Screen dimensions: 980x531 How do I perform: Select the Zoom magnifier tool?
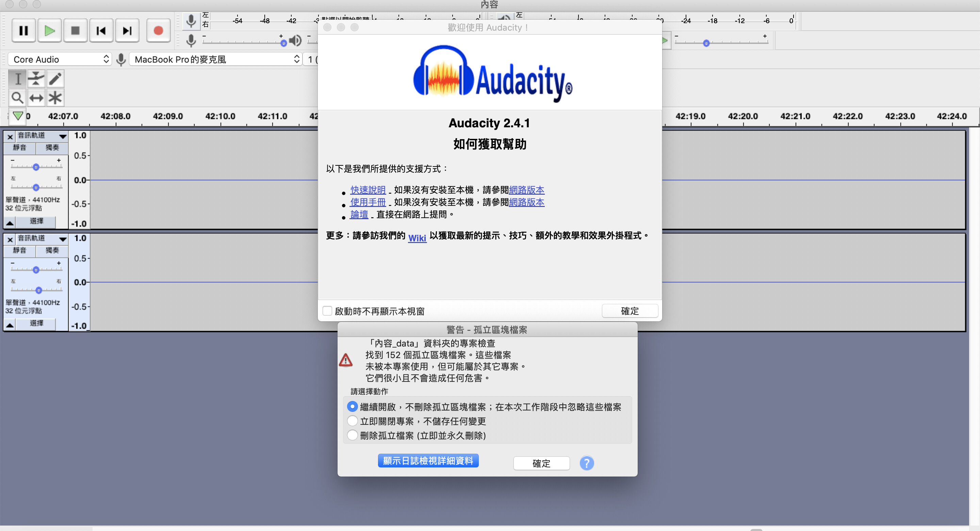pos(17,98)
